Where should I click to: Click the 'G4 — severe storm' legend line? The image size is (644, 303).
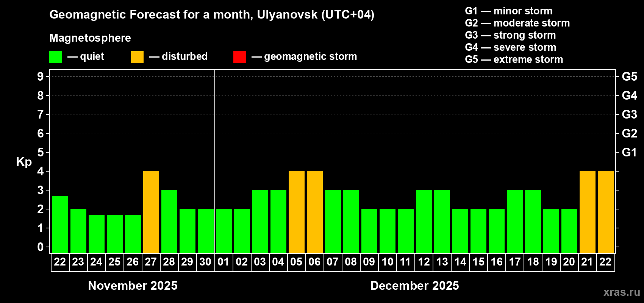pyautogui.click(x=511, y=47)
